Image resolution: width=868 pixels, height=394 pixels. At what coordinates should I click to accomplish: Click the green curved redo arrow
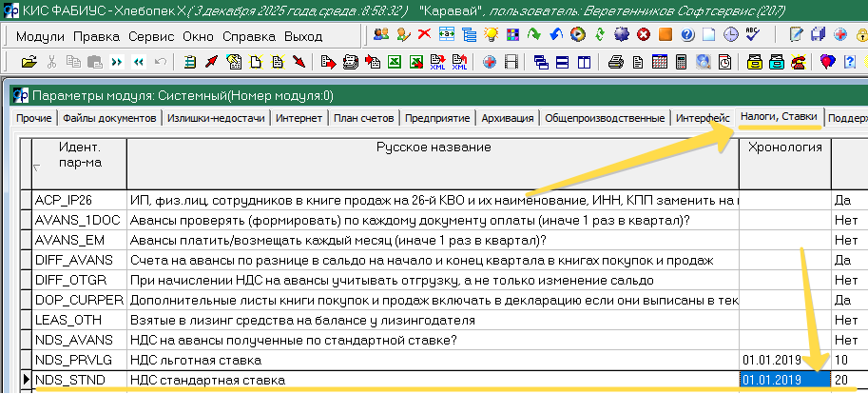coord(534,34)
